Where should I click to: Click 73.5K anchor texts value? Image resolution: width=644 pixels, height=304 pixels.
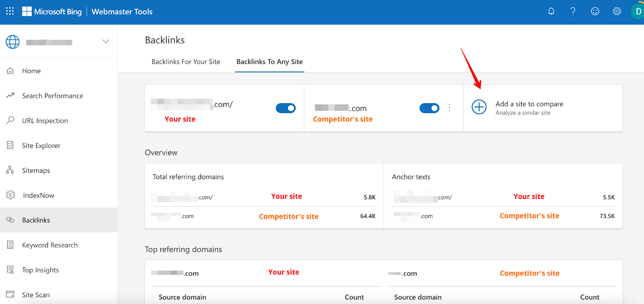[607, 216]
